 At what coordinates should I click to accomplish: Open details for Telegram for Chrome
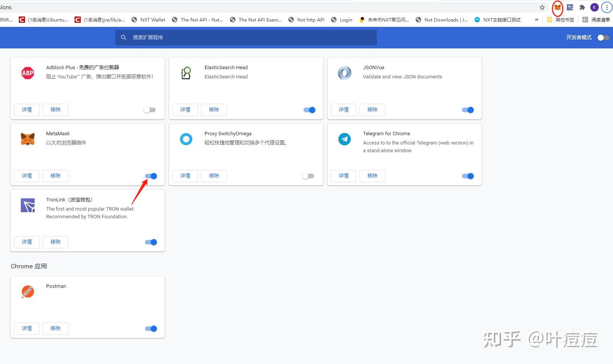tap(344, 176)
